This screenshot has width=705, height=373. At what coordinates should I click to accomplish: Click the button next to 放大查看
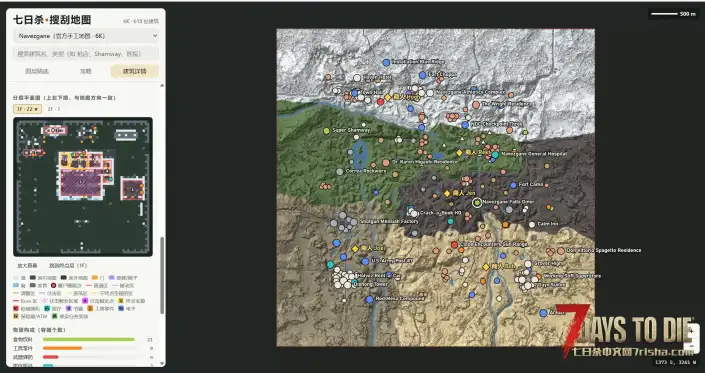pos(68,266)
